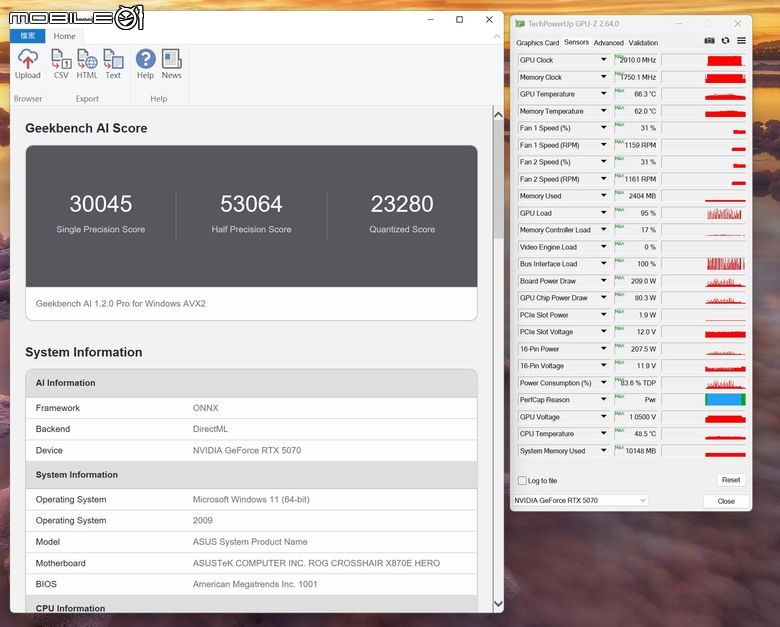Open the NVIDIA GeForce RTX 5070 device dropdown
The image size is (780, 627).
580,501
